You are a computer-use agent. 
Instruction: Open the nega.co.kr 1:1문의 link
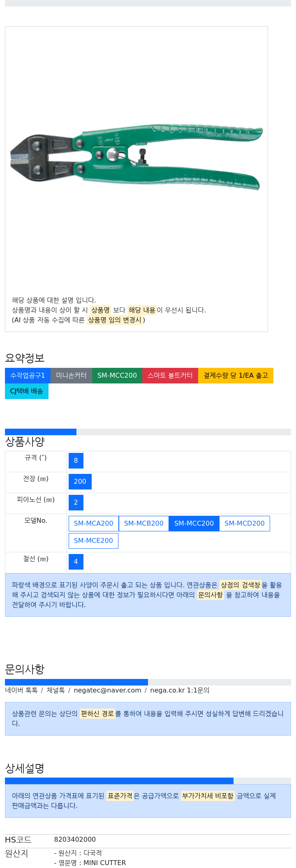(180, 690)
